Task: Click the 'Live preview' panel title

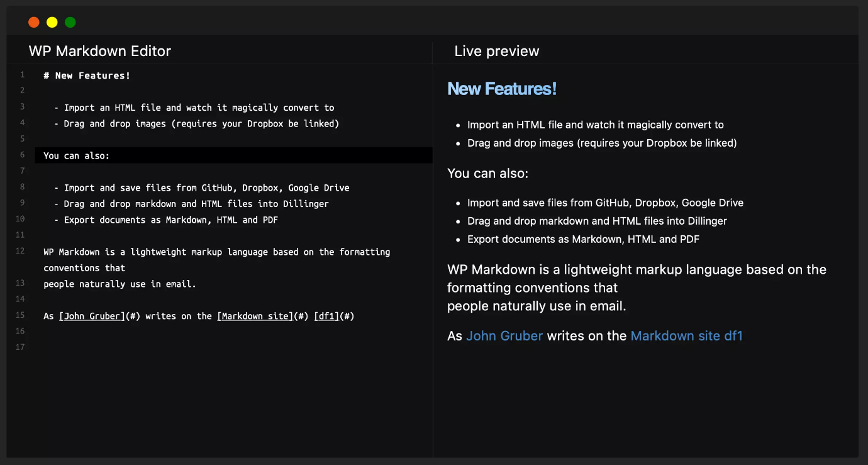Action: pyautogui.click(x=496, y=52)
